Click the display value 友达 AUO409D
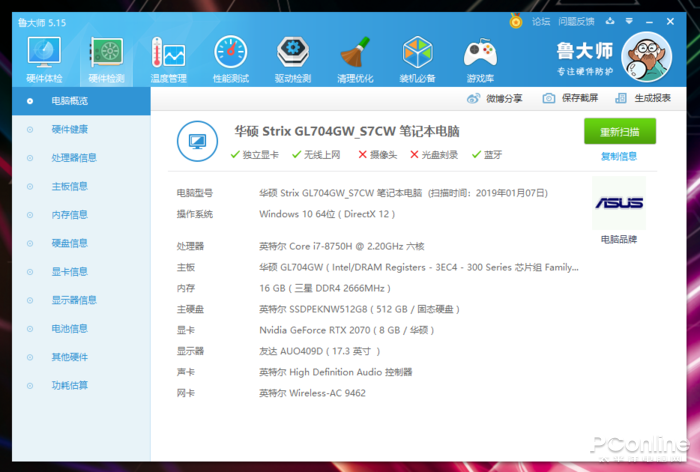700x472 pixels. click(x=320, y=351)
